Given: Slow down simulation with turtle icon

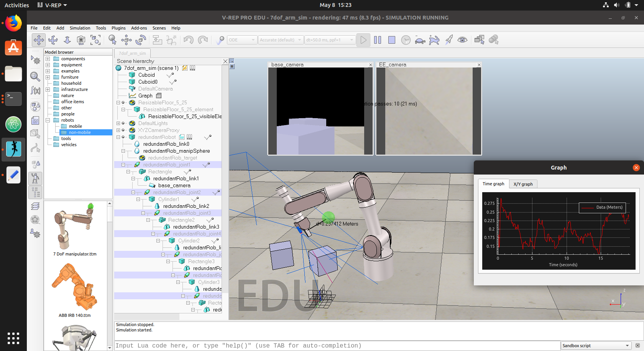Looking at the screenshot, I should (x=420, y=40).
